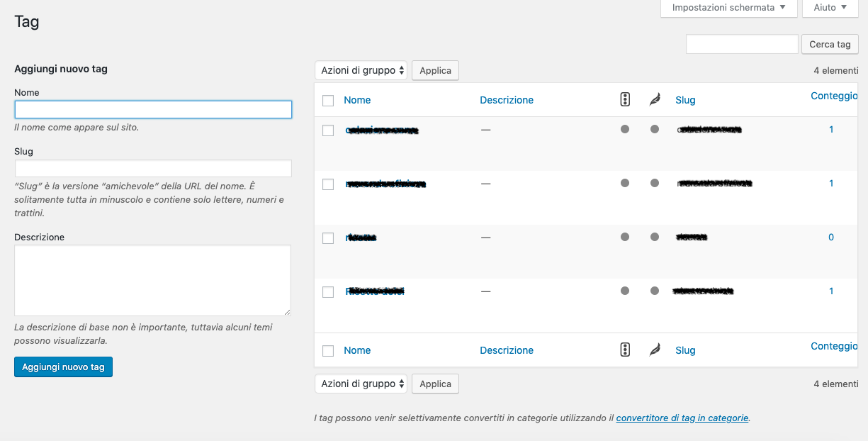The image size is (868, 441).
Task: Open the convertitore di tag in categorie link
Action: 682,418
